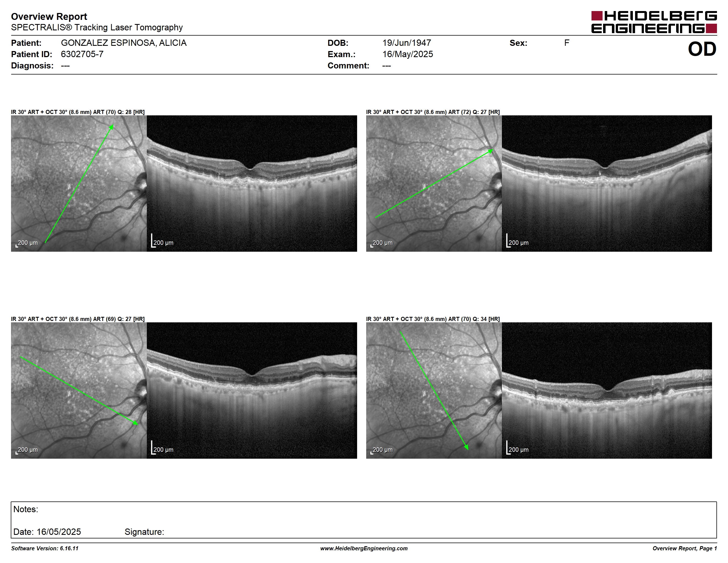Click scan caption with ART (72) Q: 27

433,112
